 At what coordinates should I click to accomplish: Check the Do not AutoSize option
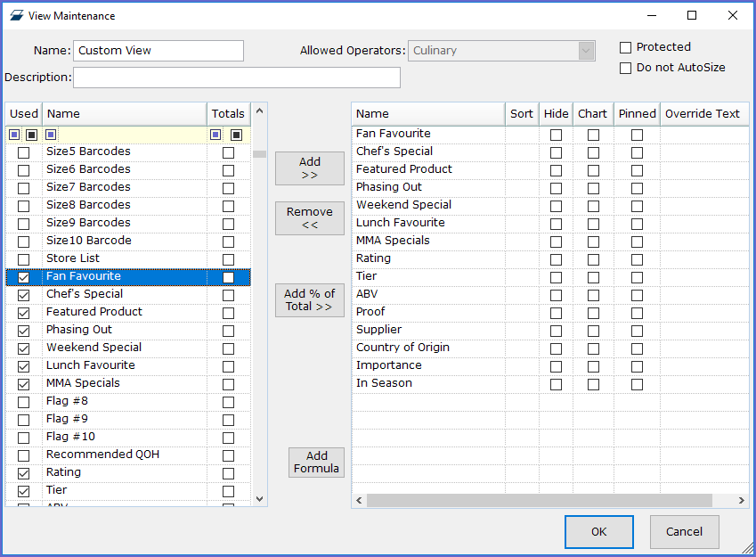coord(626,68)
